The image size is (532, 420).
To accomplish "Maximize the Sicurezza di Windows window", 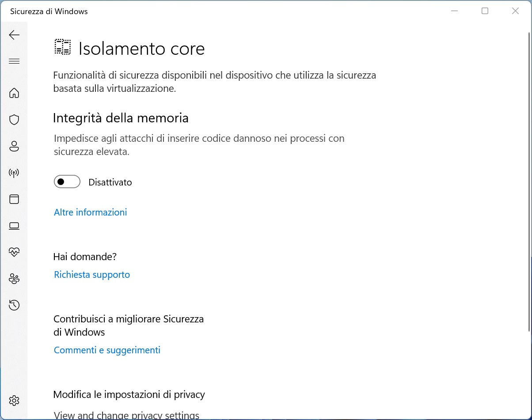I will pos(485,11).
